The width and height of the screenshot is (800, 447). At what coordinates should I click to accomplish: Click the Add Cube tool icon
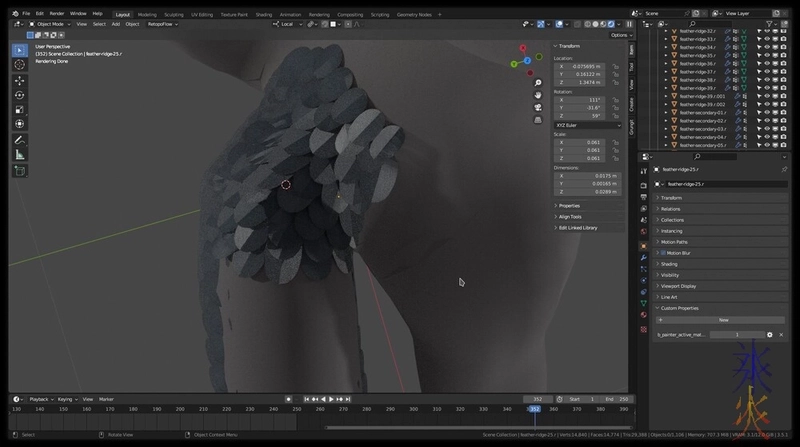[20, 171]
